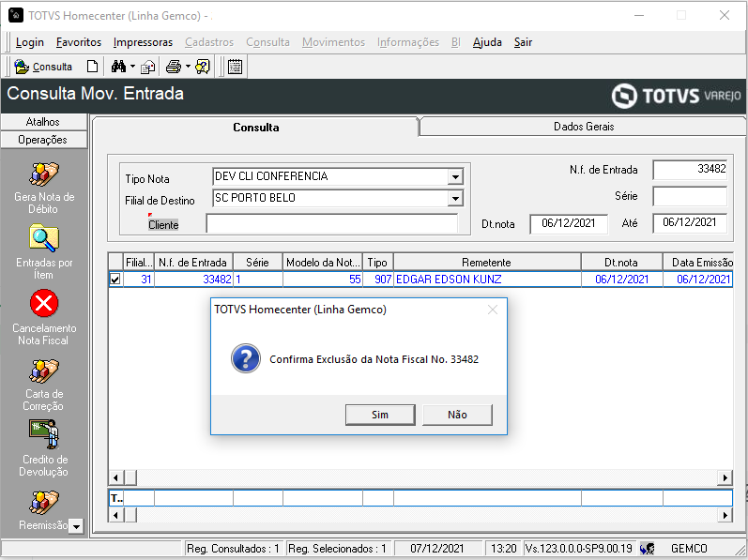Open the Login menu
The height and width of the screenshot is (560, 748).
coord(30,42)
